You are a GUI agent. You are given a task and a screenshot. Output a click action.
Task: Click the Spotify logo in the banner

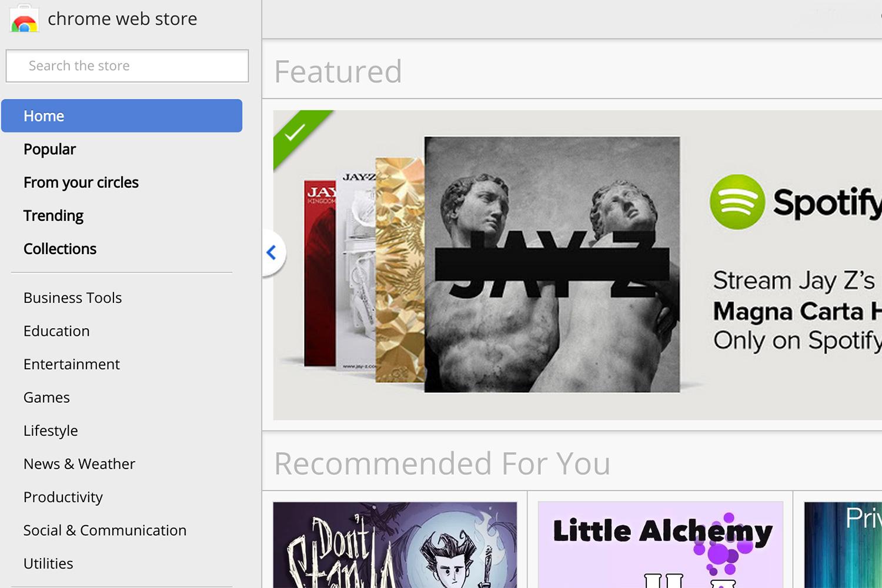tap(795, 202)
